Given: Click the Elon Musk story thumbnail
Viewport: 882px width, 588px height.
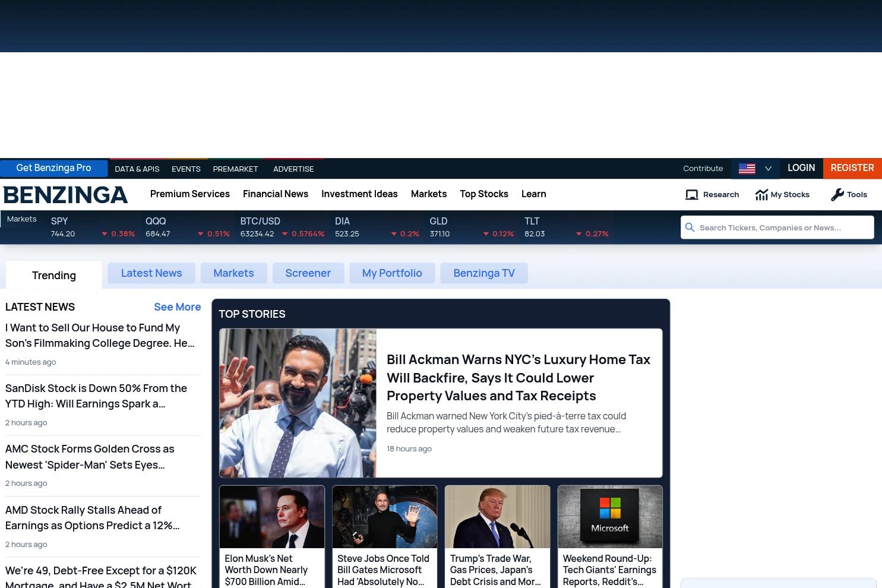Looking at the screenshot, I should point(272,517).
